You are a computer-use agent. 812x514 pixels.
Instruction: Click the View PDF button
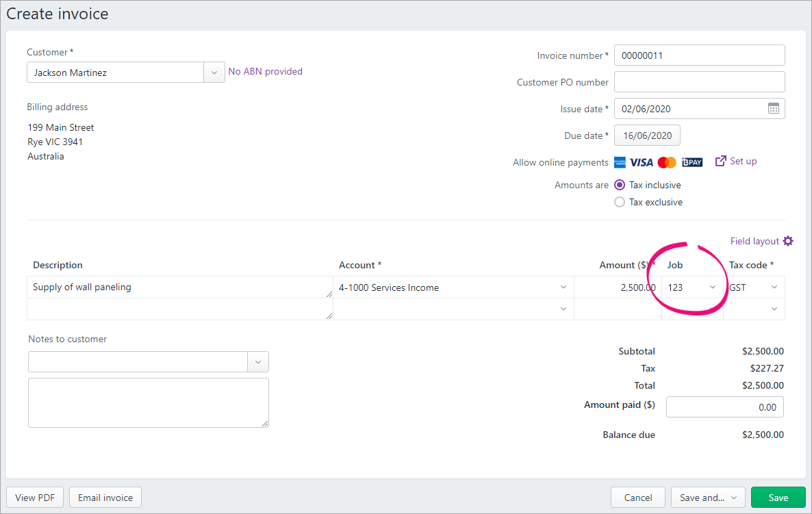click(x=35, y=498)
